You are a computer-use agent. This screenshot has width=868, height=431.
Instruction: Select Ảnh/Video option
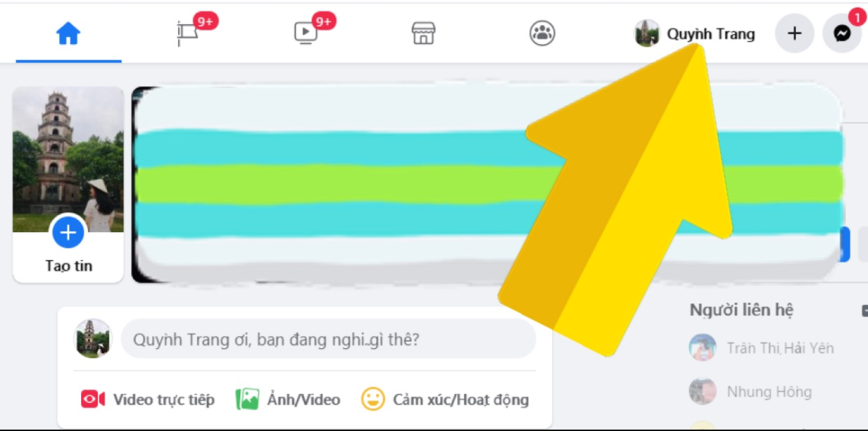tap(288, 399)
